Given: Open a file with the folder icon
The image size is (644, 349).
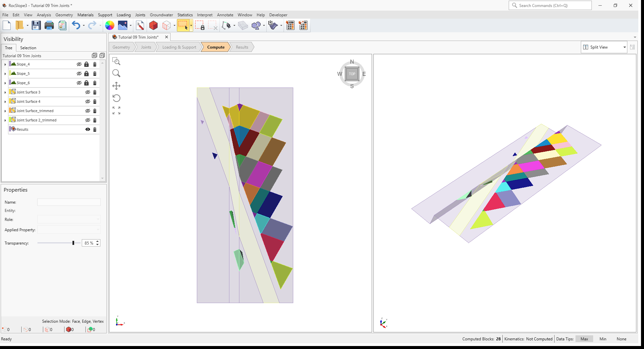Looking at the screenshot, I should 19,25.
